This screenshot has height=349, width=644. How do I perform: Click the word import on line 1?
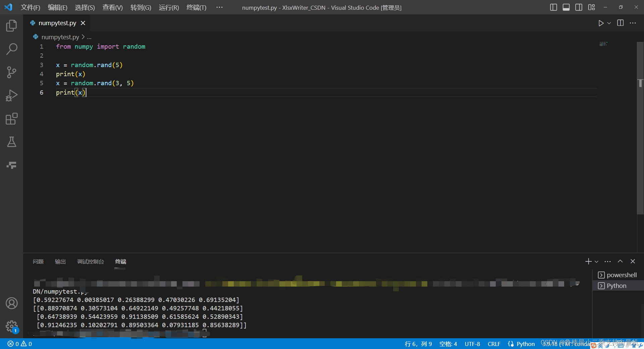[x=108, y=47]
